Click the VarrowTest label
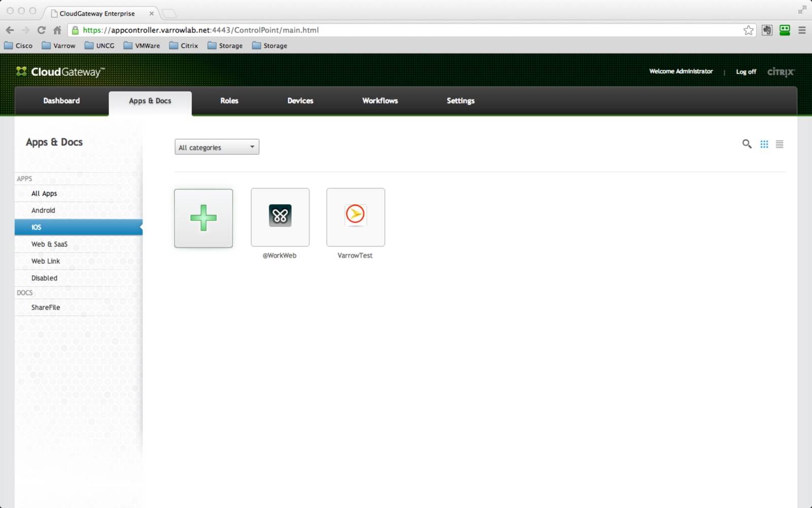Screen dimensions: 812x508 (x=355, y=256)
